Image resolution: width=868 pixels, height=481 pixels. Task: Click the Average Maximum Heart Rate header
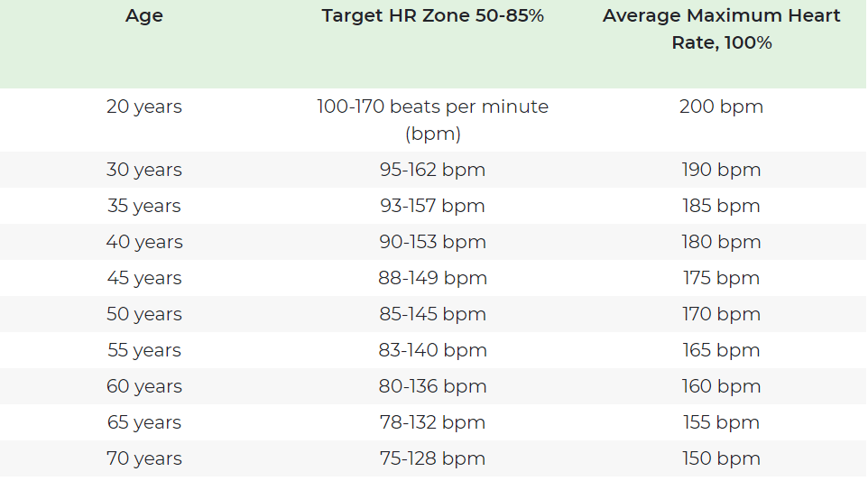(721, 29)
